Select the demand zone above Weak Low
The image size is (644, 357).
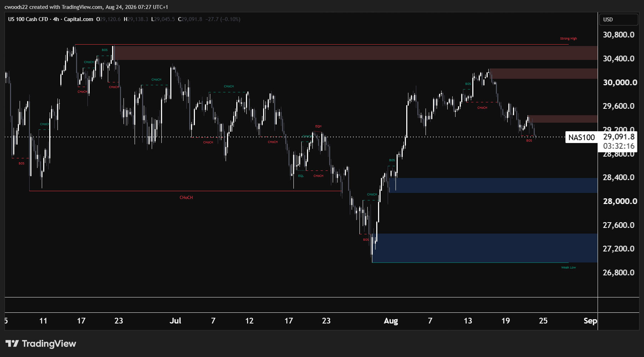coord(485,248)
